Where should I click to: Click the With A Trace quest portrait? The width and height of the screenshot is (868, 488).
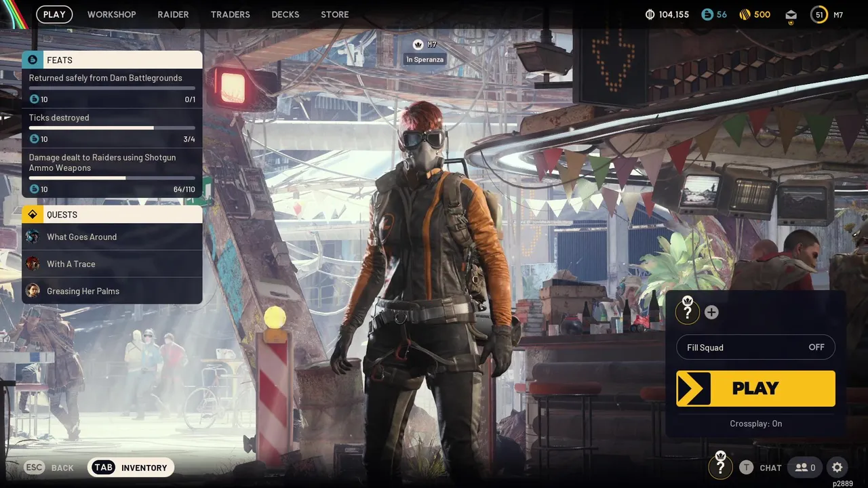(x=33, y=264)
